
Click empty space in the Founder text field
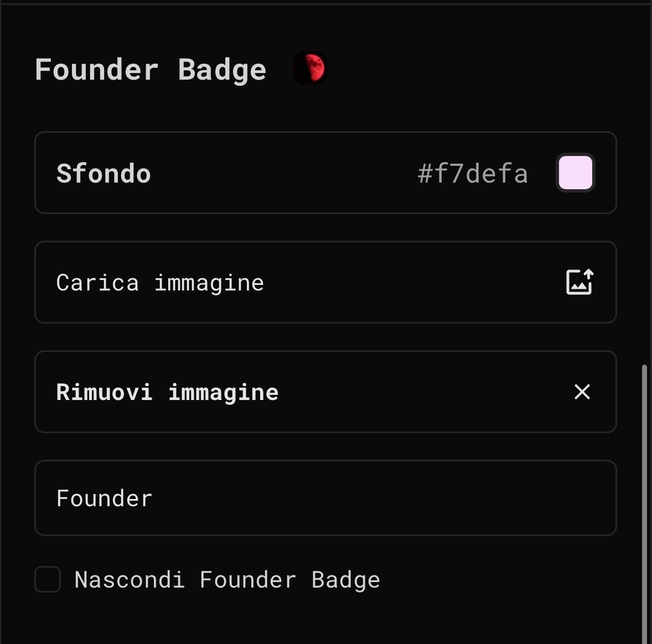point(387,498)
